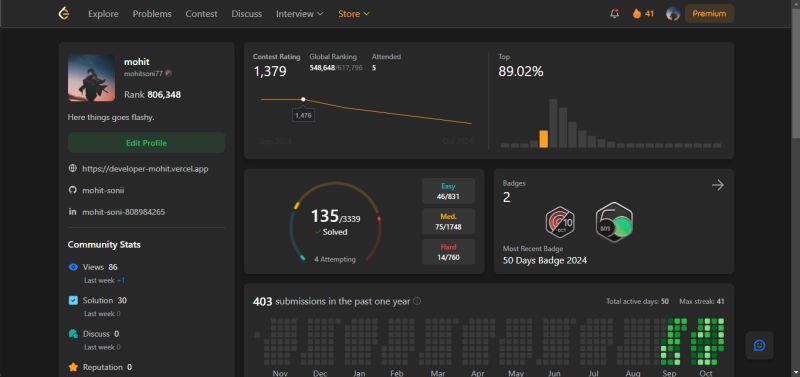Open the developer-mohit.vercel.app link
800x377 pixels.
click(145, 169)
